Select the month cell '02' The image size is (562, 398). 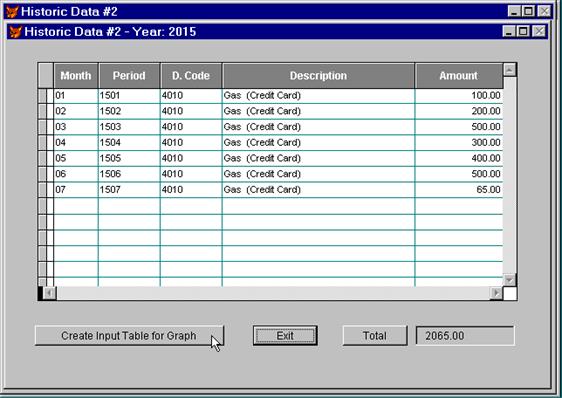(x=76, y=111)
